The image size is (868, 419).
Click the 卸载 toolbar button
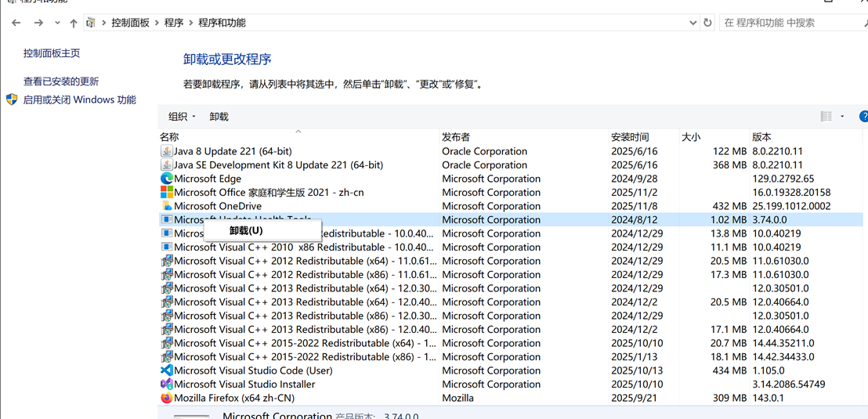click(x=219, y=116)
